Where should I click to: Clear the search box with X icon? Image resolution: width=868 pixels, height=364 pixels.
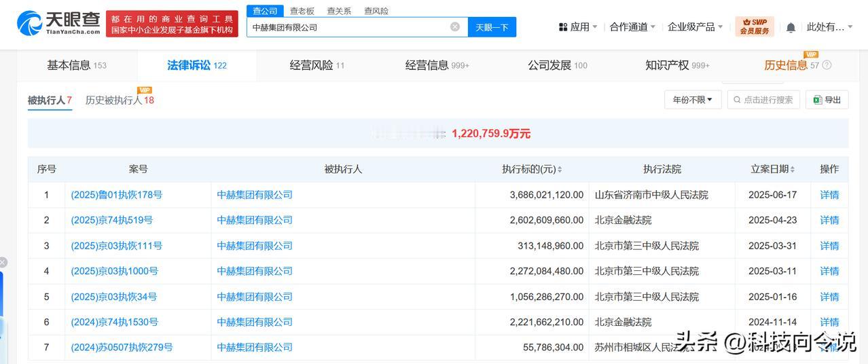(x=455, y=27)
